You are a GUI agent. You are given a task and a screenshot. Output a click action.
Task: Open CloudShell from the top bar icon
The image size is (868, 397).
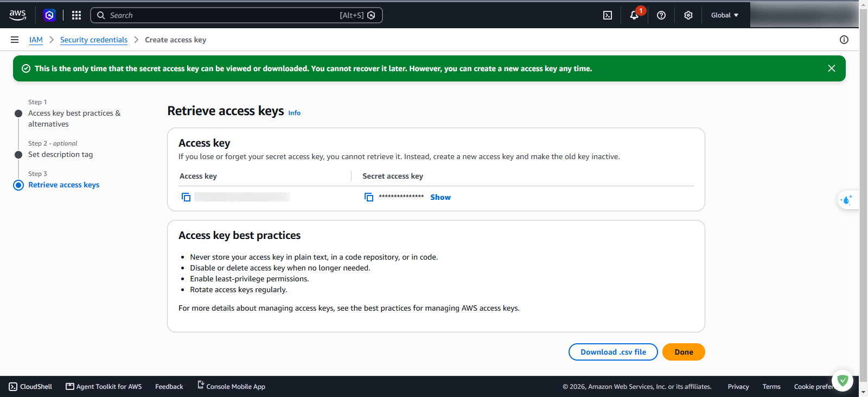point(608,15)
